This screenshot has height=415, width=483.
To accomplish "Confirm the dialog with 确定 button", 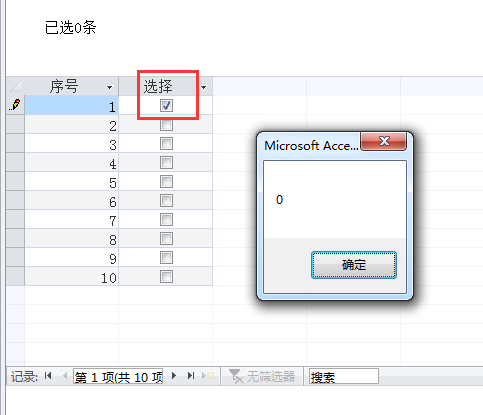I will click(354, 265).
